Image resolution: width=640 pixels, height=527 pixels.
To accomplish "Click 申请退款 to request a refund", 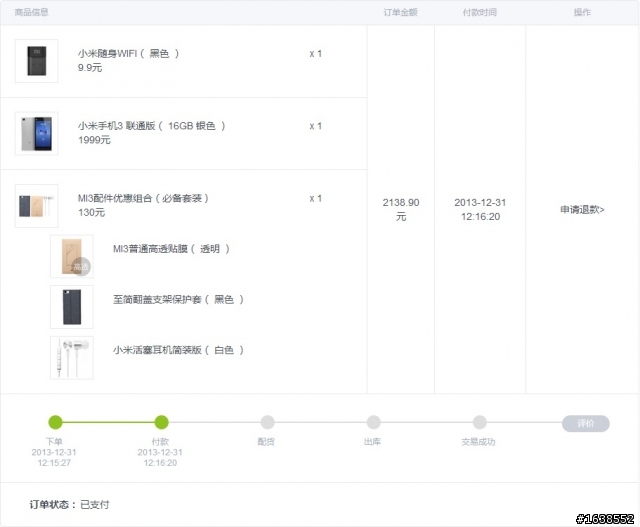I will [582, 210].
